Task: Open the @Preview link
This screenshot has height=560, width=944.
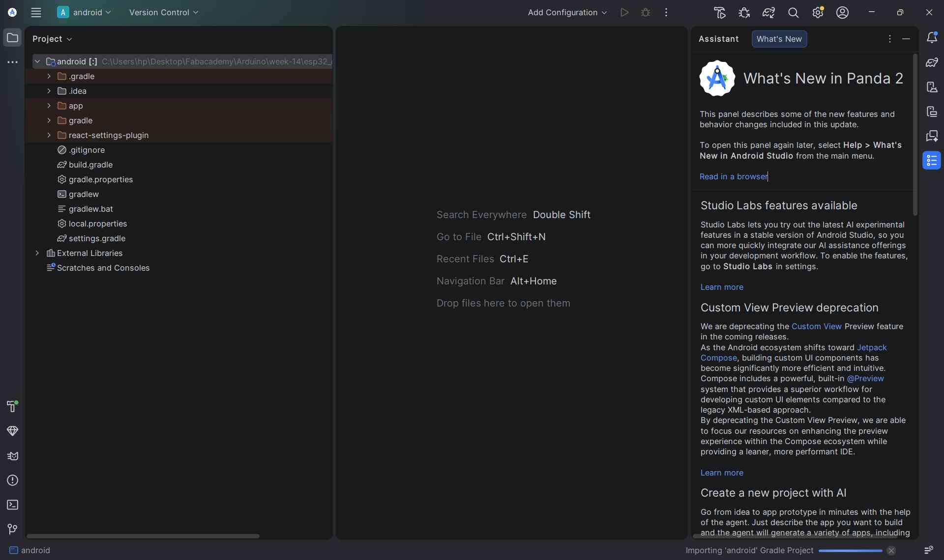Action: pyautogui.click(x=865, y=378)
